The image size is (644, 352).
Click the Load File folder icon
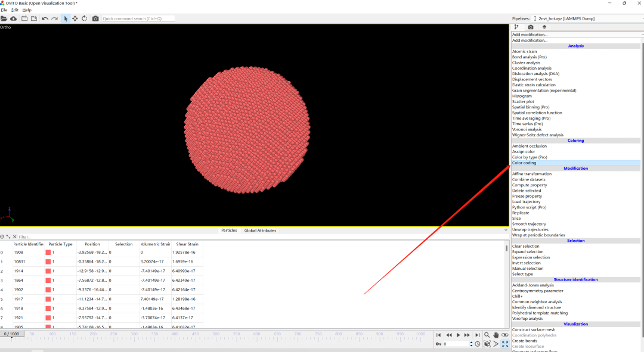(x=4, y=18)
